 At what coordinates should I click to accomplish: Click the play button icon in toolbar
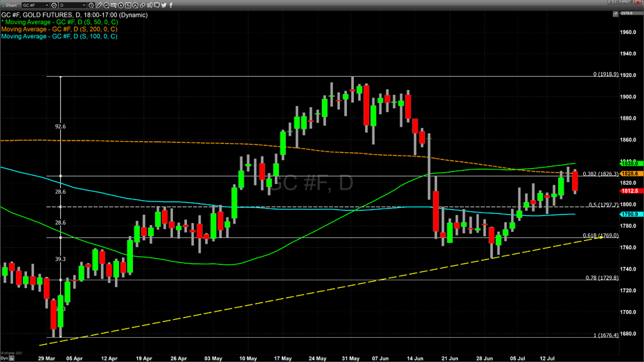(x=121, y=6)
